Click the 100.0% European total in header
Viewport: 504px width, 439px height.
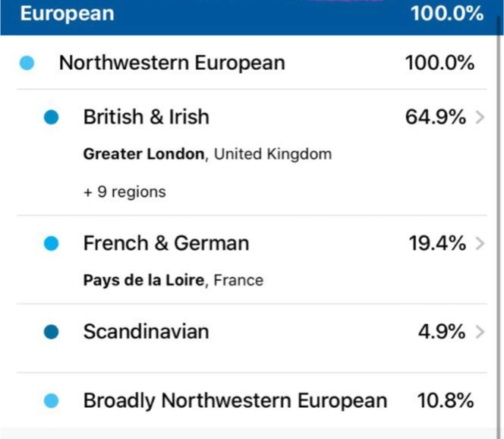click(446, 14)
